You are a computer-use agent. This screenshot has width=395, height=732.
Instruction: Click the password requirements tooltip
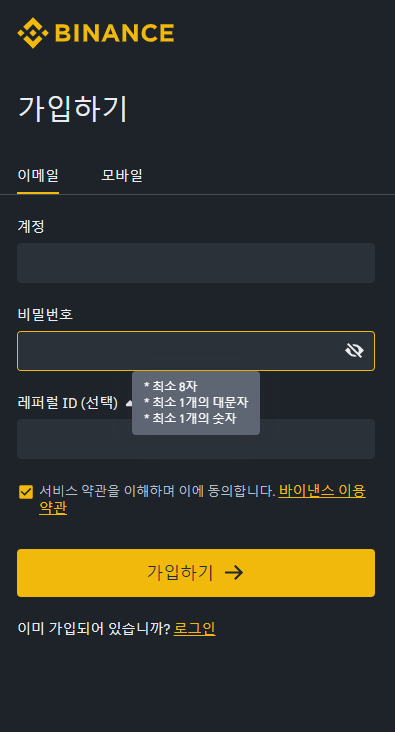coord(196,403)
